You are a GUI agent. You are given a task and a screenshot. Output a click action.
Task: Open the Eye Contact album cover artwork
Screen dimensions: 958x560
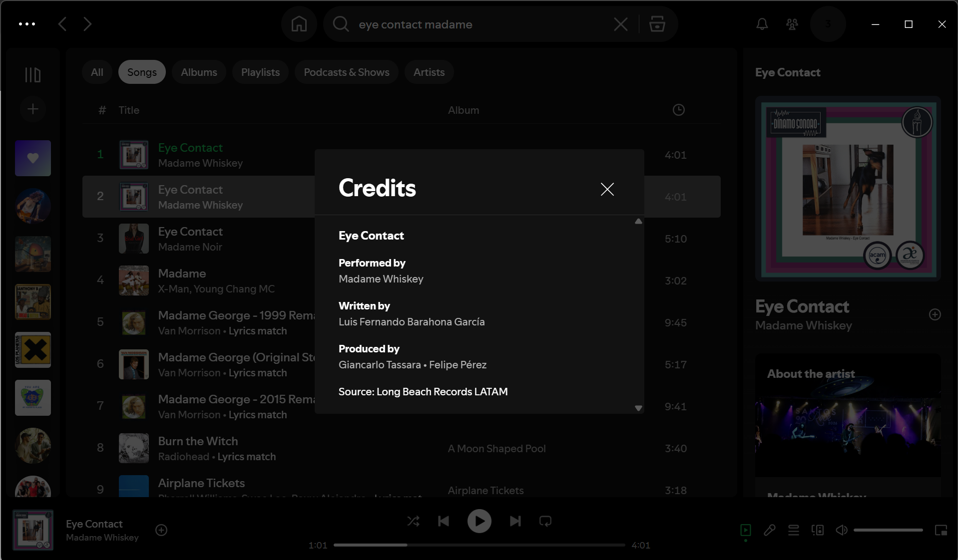[x=848, y=189]
